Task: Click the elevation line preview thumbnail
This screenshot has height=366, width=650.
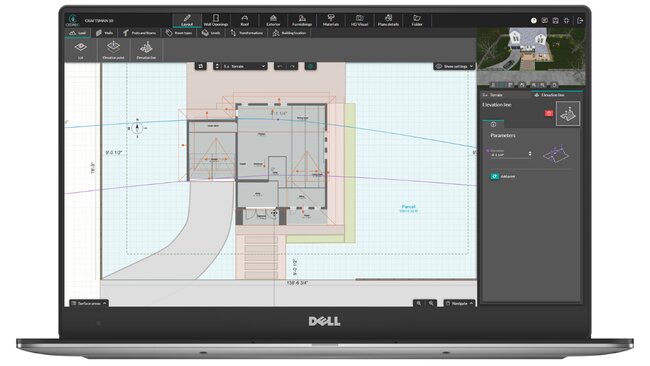Action: (568, 114)
